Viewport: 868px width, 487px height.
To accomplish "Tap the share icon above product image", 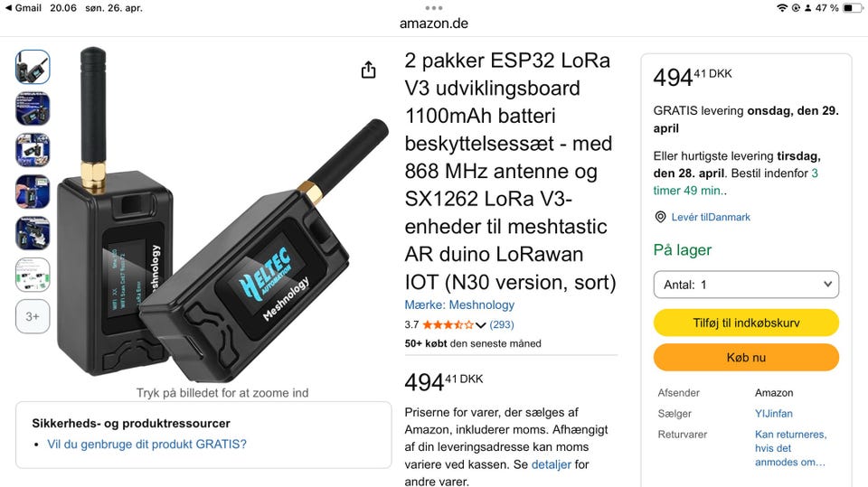I will click(x=368, y=70).
